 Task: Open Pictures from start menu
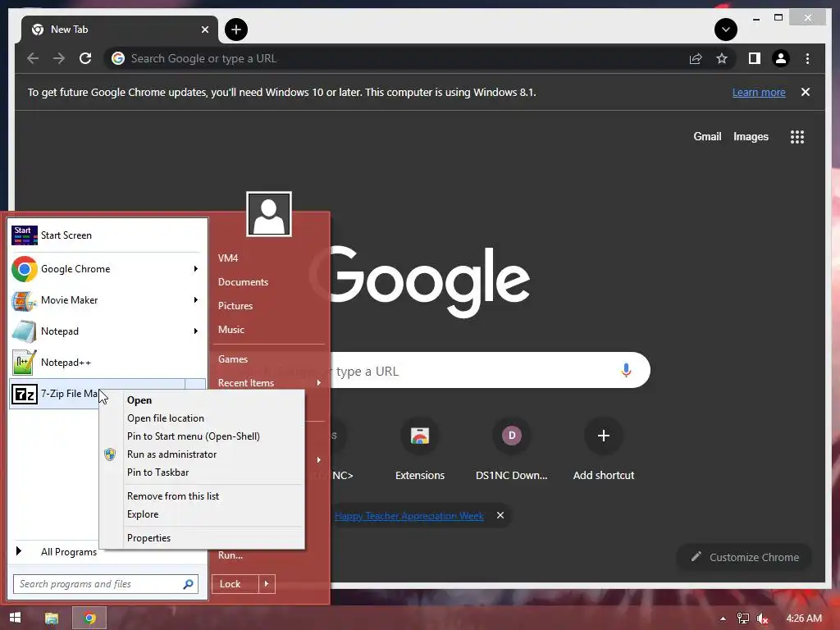click(235, 305)
